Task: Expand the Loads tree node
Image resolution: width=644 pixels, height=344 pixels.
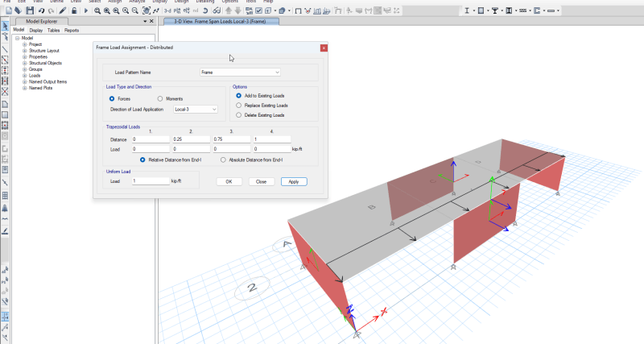Action: tap(25, 76)
